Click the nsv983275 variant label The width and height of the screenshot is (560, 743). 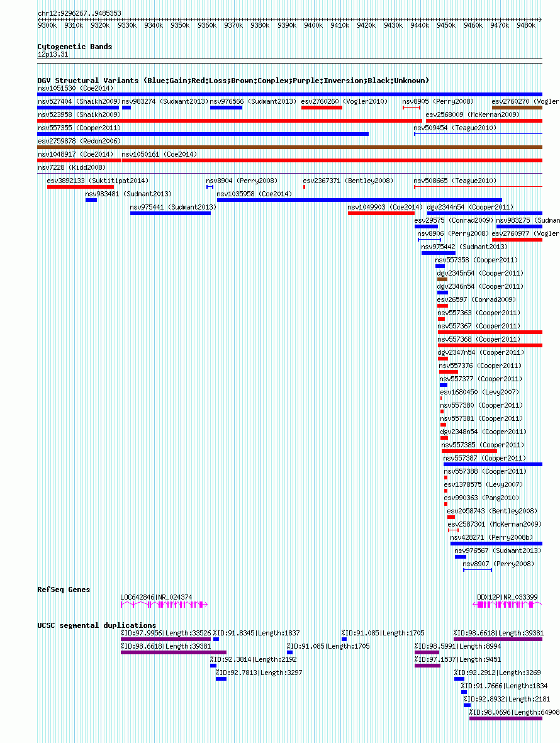[x=528, y=220]
